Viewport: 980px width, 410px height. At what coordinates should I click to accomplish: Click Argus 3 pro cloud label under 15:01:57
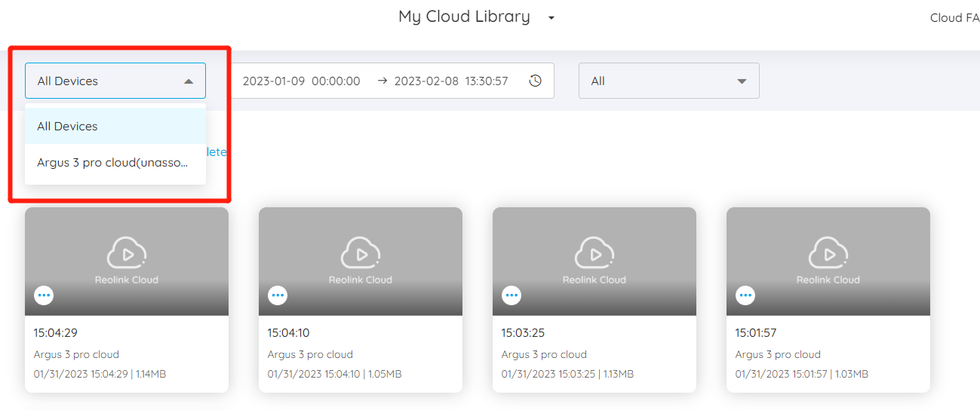[x=778, y=354]
